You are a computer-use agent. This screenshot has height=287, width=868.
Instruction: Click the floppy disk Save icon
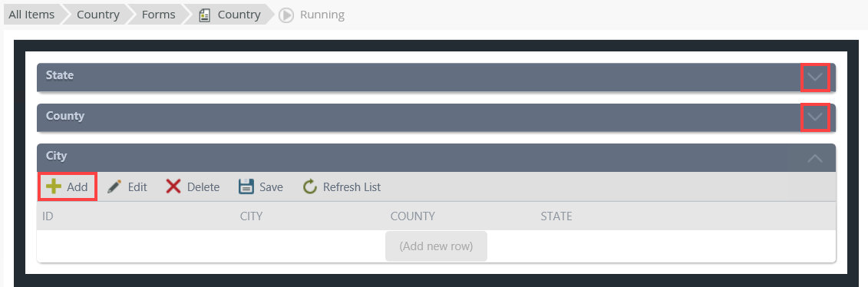tap(246, 187)
